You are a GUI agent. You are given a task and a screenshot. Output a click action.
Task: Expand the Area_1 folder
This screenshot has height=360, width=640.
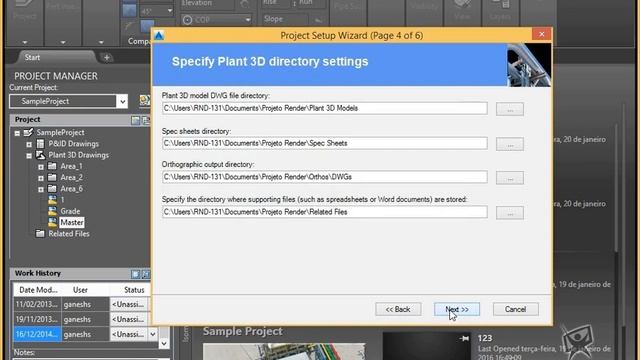point(41,167)
